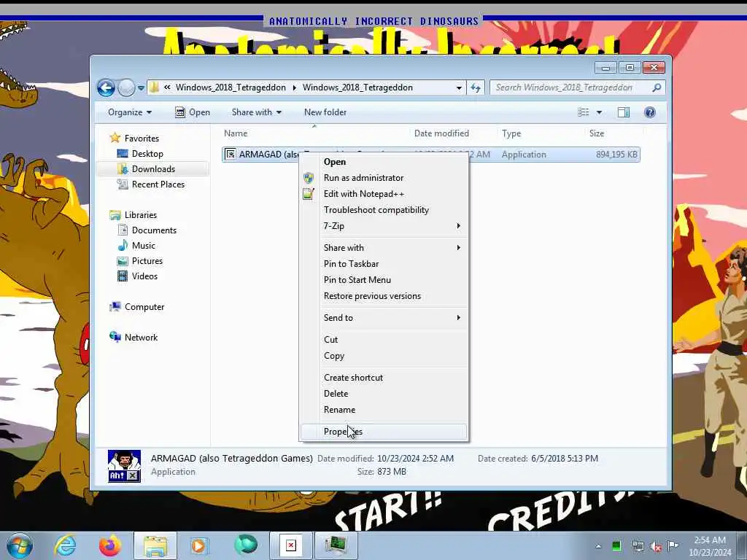Open the Music library
The image size is (747, 560).
(136, 246)
